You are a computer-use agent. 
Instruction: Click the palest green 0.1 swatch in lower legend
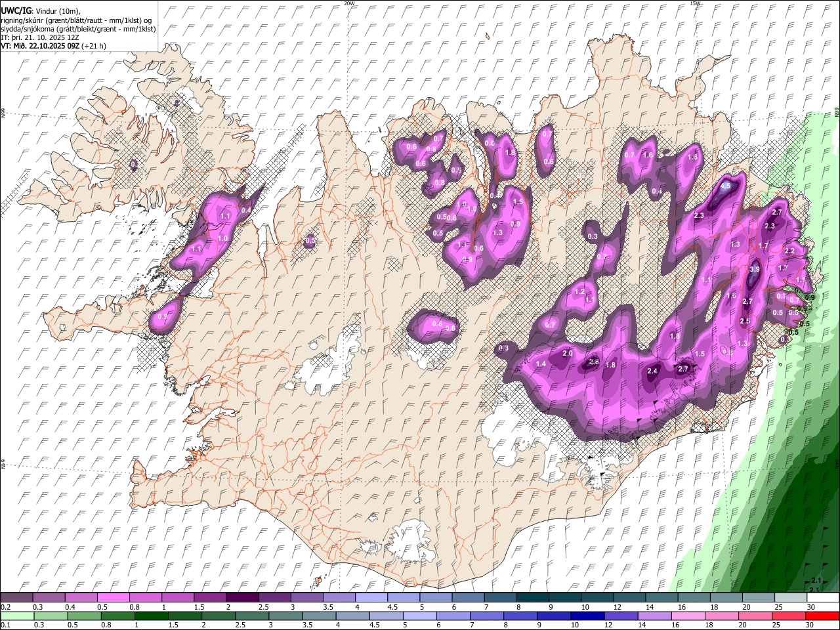16,616
